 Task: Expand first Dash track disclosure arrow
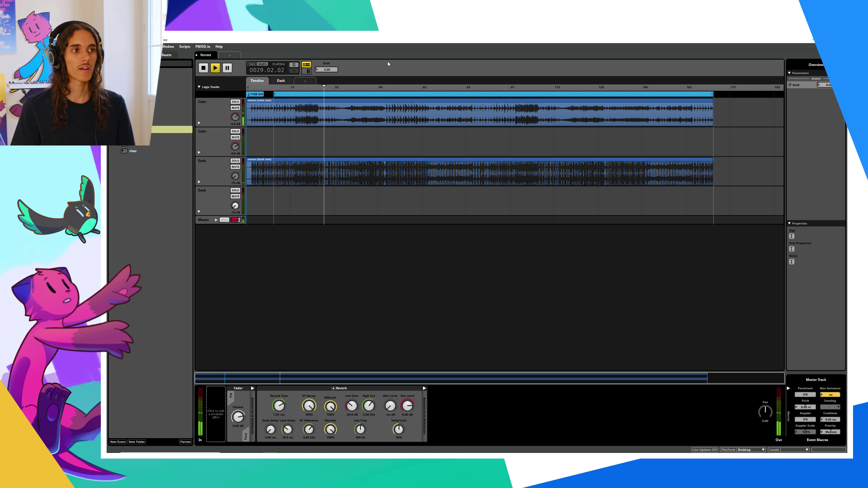click(x=199, y=182)
